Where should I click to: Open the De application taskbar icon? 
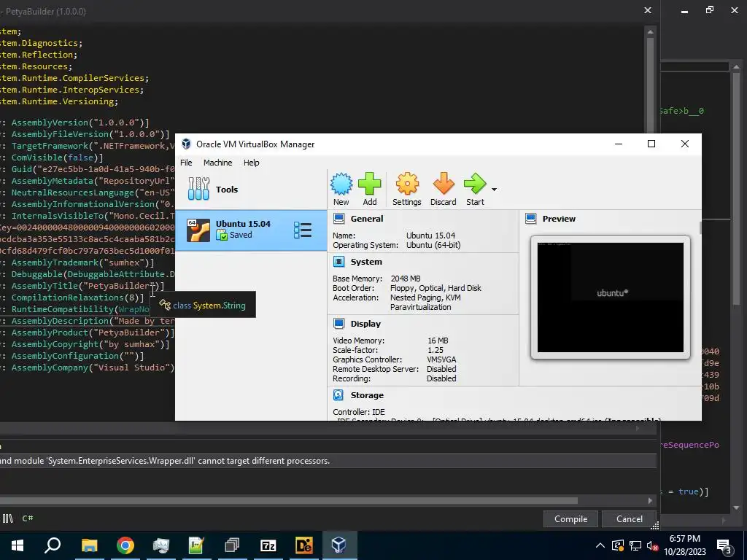click(x=303, y=545)
